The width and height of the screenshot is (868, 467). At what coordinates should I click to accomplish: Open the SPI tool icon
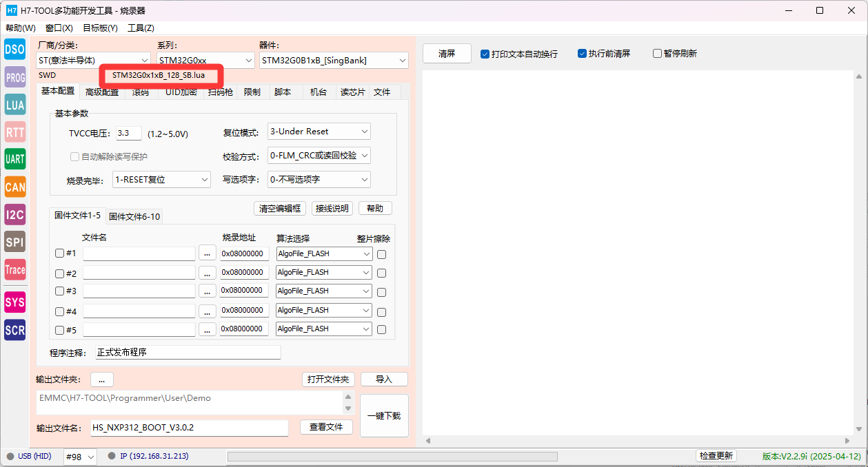(14, 242)
